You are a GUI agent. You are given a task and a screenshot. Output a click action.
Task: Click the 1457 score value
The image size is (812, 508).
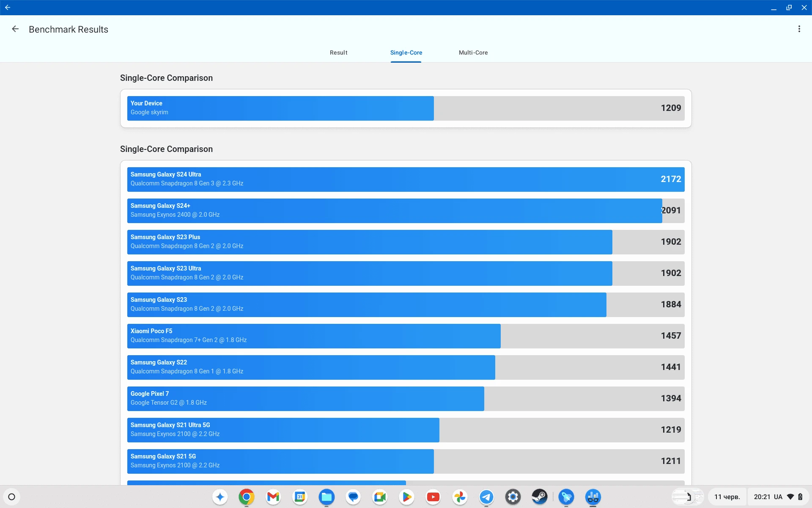(x=671, y=336)
